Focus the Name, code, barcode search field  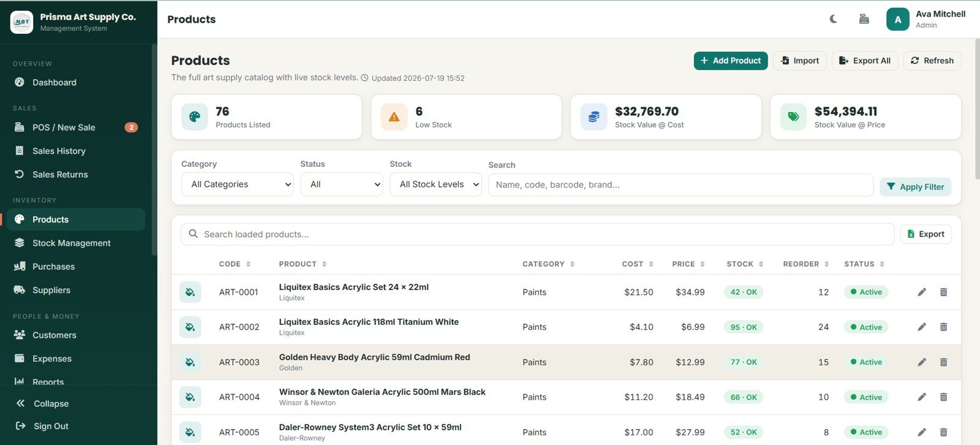(681, 185)
